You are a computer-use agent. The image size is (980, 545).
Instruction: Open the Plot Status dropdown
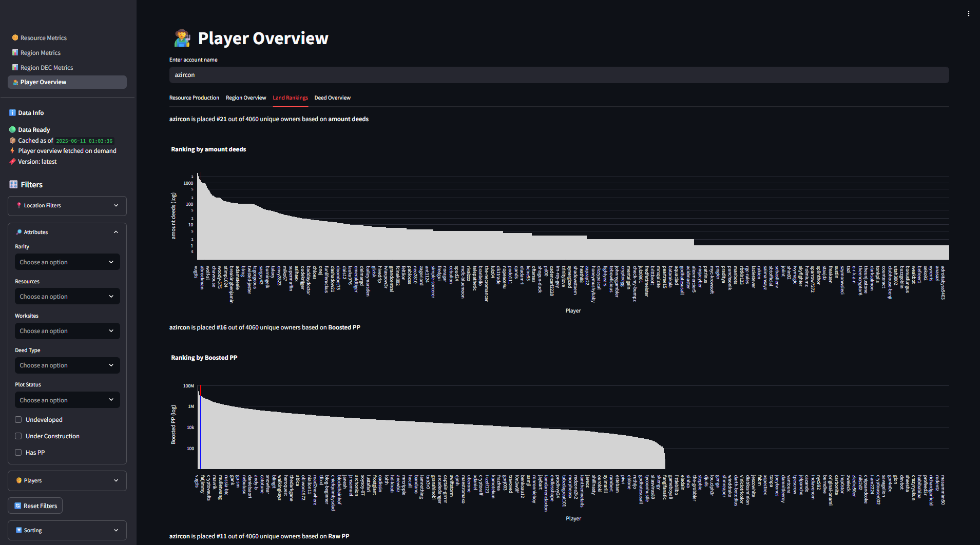67,400
